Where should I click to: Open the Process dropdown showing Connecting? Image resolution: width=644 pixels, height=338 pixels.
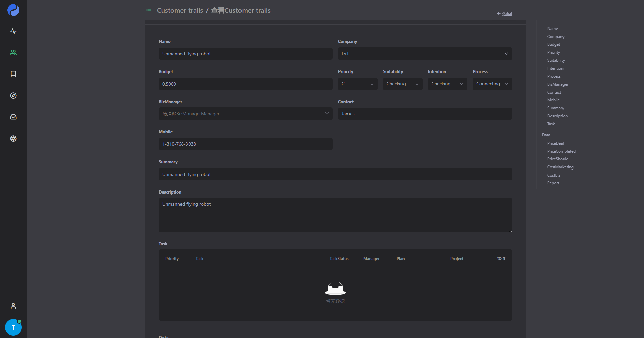pyautogui.click(x=492, y=84)
